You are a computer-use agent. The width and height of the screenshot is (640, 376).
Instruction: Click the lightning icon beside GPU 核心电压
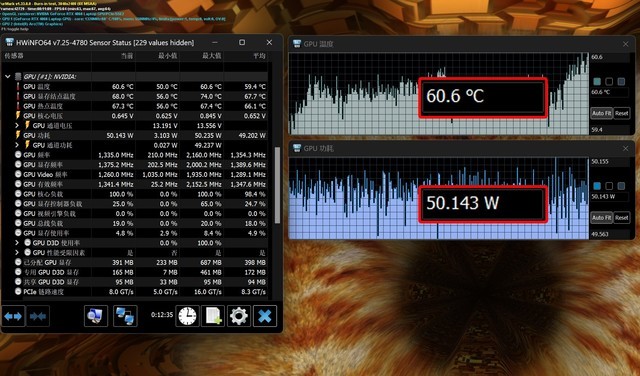(x=18, y=116)
